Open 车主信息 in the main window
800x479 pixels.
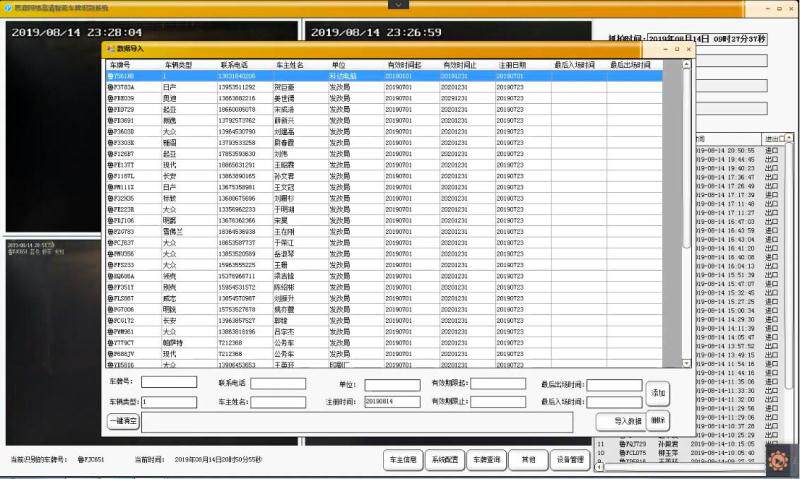pos(403,460)
